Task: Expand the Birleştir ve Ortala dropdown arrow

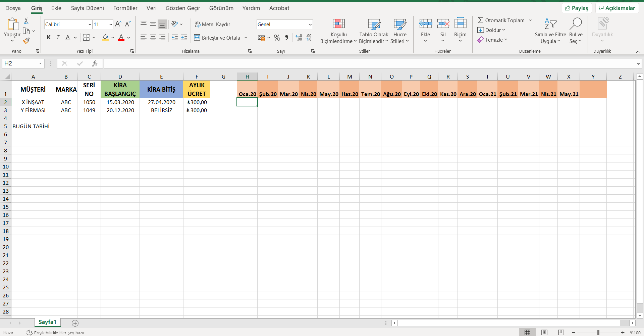Action: point(246,38)
